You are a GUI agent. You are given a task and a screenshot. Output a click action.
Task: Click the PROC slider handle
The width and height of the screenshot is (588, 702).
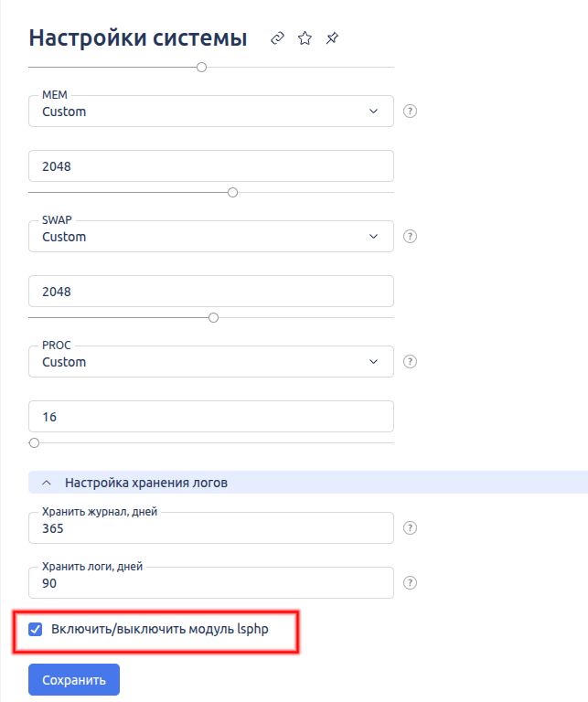click(x=35, y=442)
